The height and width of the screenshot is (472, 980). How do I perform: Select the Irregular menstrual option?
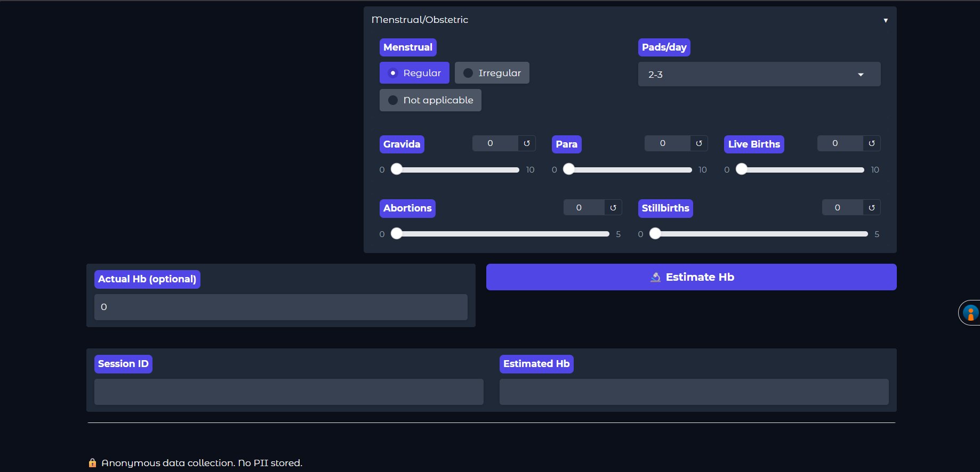click(x=492, y=73)
